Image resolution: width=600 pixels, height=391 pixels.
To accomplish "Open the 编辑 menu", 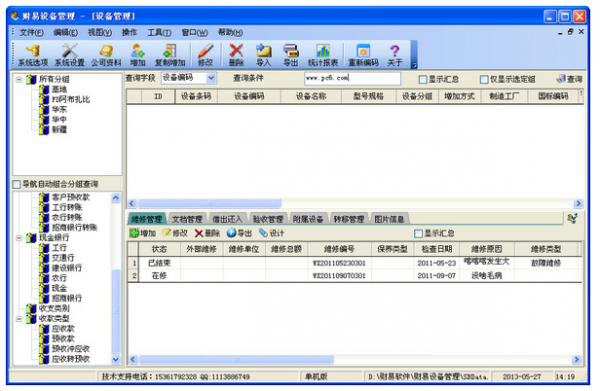I will 65,33.
